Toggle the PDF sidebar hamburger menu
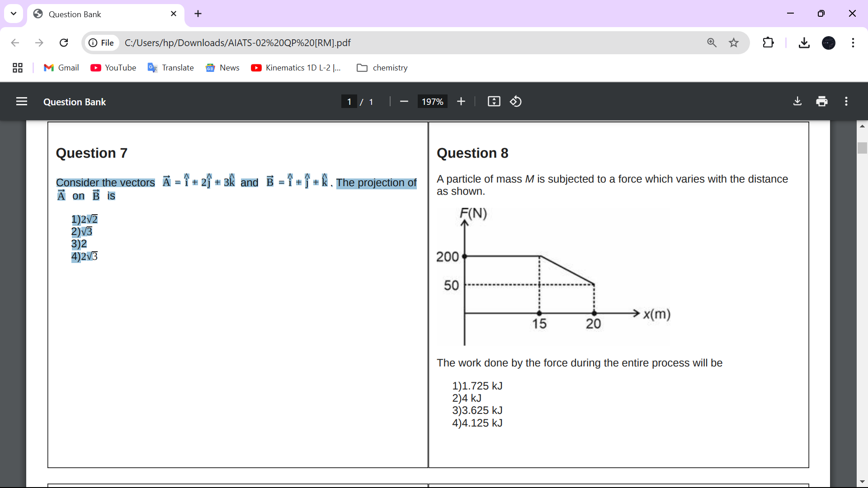The image size is (868, 488). (x=22, y=102)
